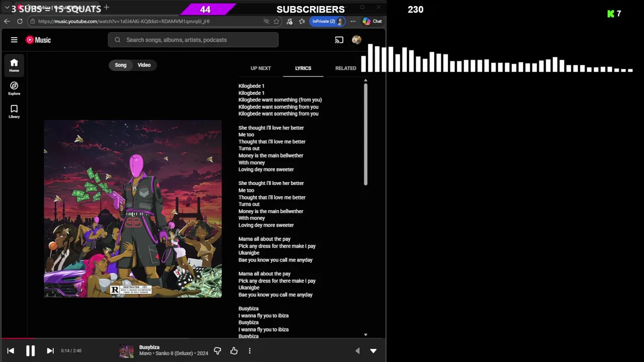Click the playback progress bar

193,338
